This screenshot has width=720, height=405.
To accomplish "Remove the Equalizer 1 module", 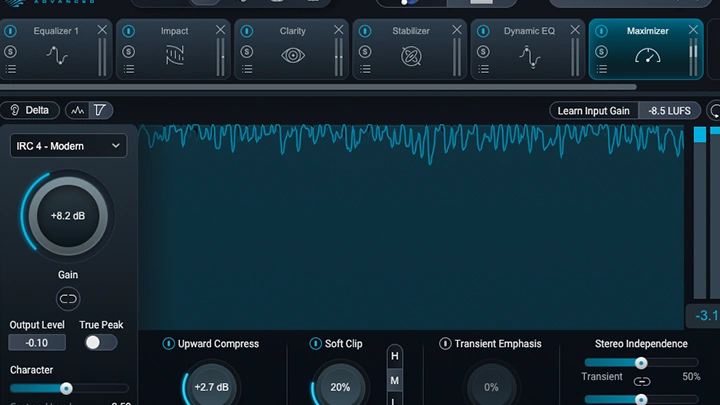I will click(x=102, y=31).
